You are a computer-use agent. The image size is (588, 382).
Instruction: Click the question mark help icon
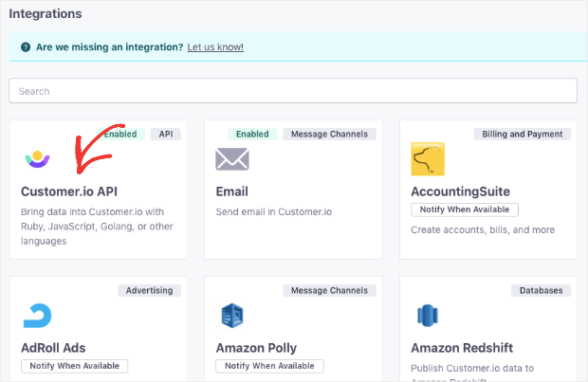(26, 47)
